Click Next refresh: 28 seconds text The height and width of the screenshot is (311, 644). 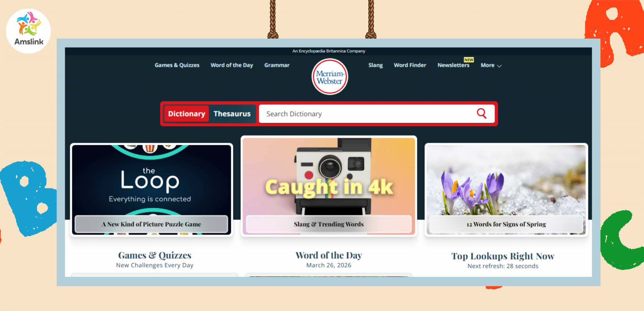(503, 266)
